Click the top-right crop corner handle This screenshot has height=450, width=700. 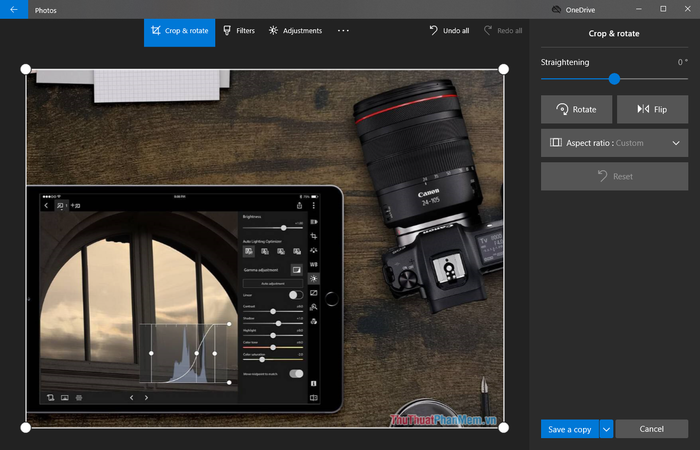[503, 70]
